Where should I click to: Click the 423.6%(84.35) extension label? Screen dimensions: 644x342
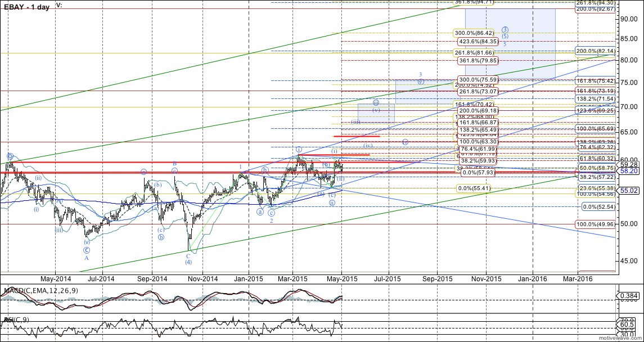point(478,41)
